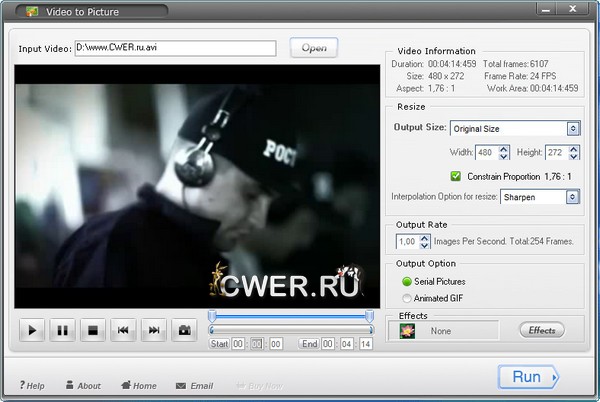Stop the video playback
The image size is (600, 402).
(x=93, y=330)
